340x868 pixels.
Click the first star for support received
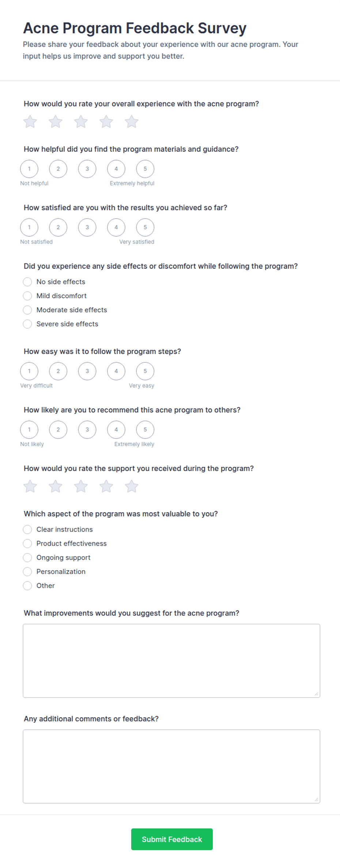click(x=30, y=486)
